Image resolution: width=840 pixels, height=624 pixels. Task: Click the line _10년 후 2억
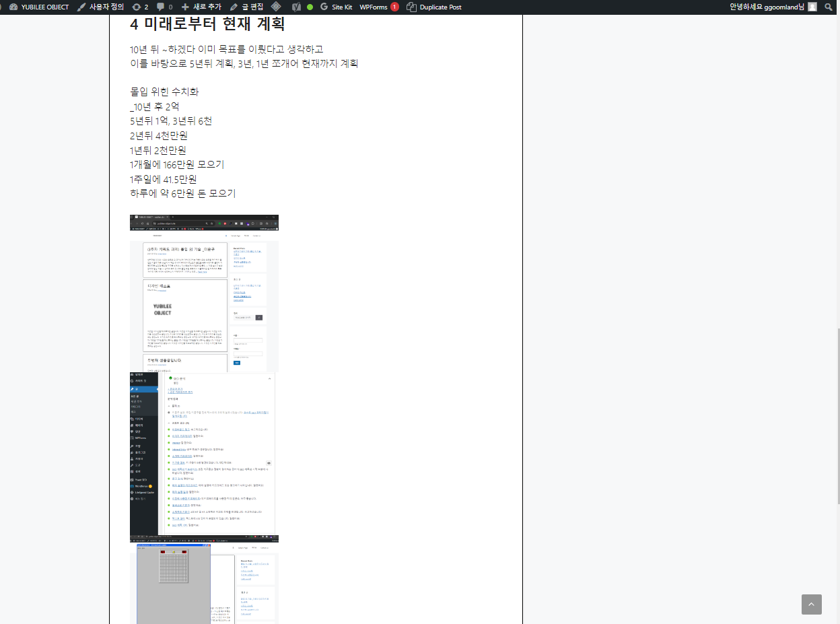(154, 107)
